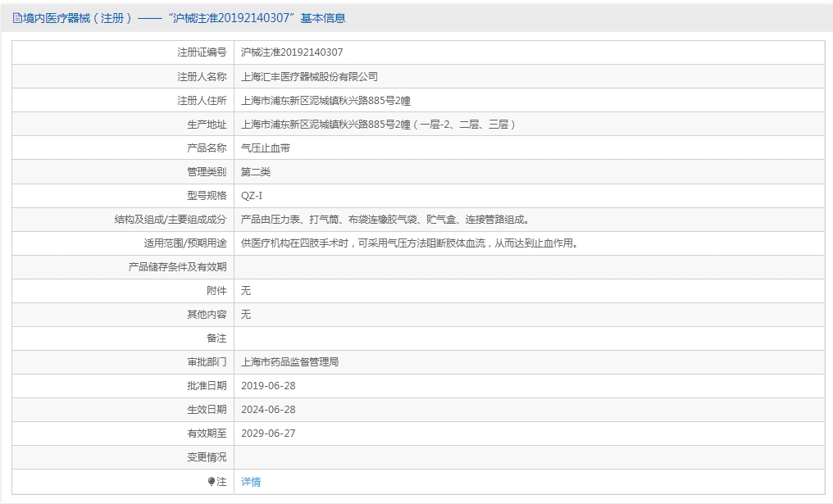Click the 有效期至 label
Image resolution: width=833 pixels, height=504 pixels.
click(207, 434)
